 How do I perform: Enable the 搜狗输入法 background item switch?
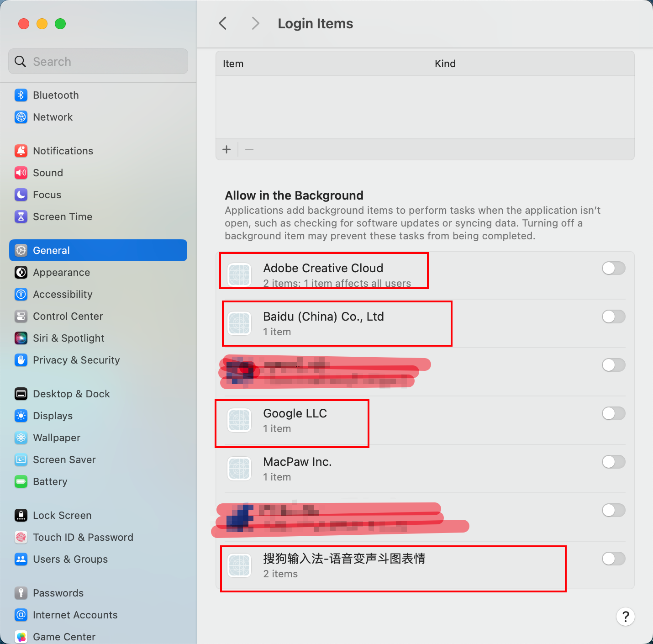point(614,559)
